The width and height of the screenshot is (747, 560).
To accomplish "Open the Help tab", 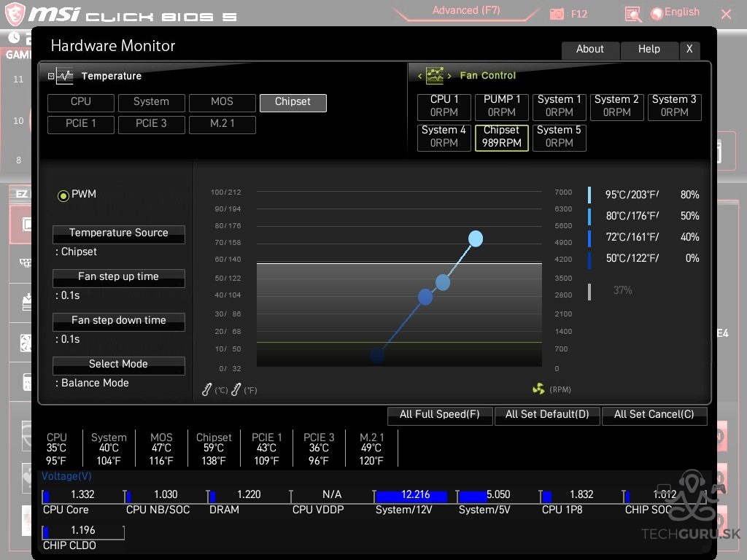I will click(649, 50).
